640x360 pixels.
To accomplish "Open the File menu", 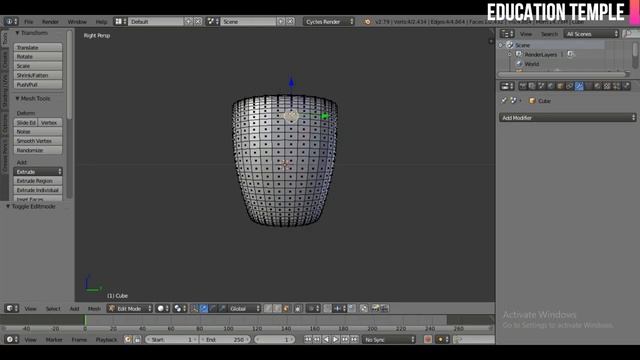I will (x=29, y=22).
